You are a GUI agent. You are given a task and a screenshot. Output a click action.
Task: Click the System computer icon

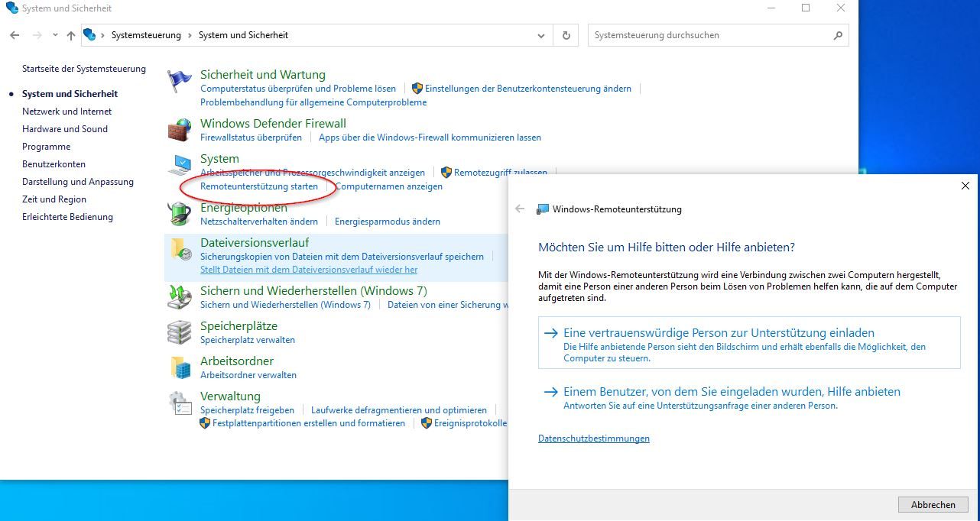[180, 165]
